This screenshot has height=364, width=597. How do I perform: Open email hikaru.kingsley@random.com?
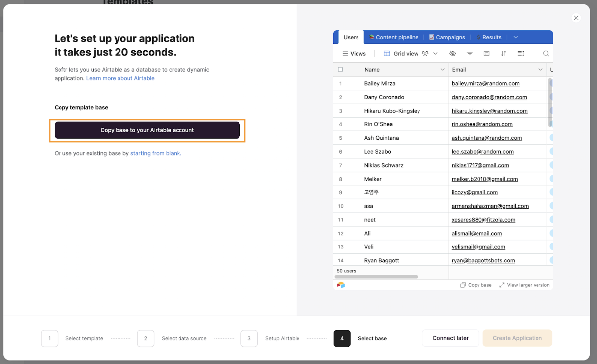coord(489,111)
